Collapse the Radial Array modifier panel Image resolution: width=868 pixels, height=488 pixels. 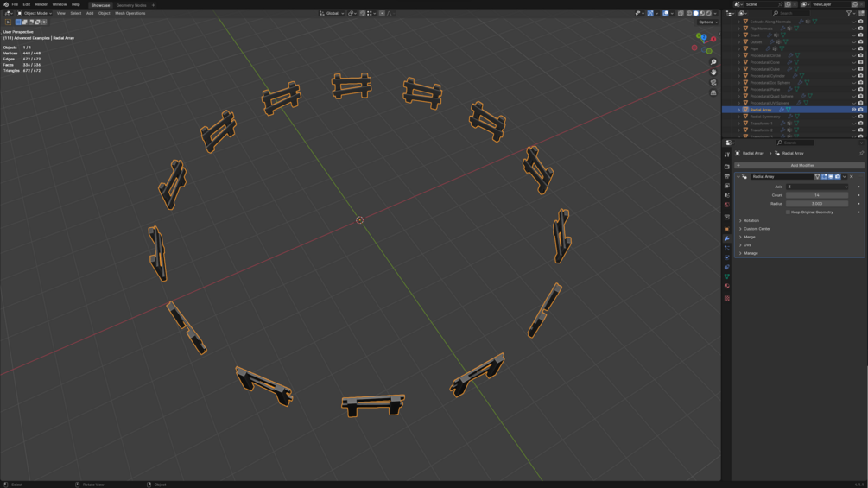tap(738, 176)
